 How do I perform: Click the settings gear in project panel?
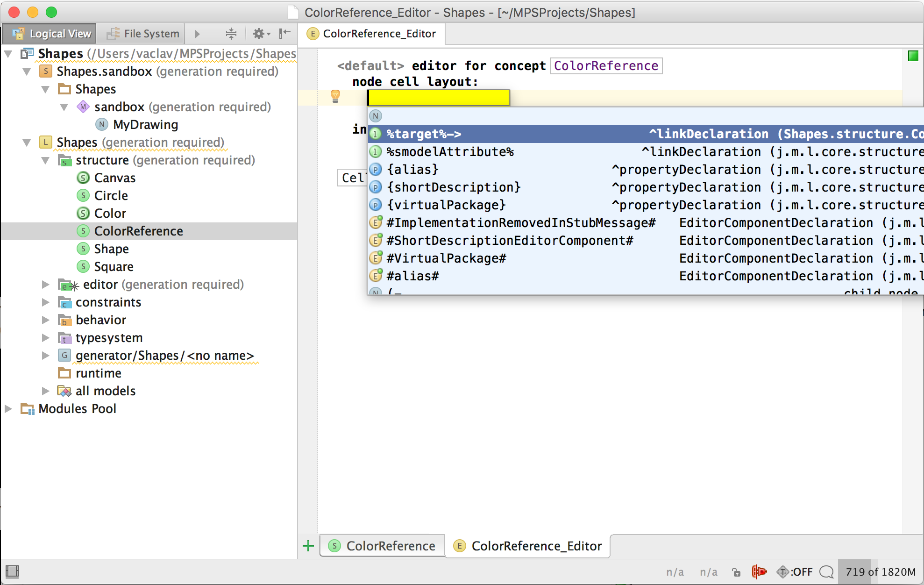coord(259,34)
